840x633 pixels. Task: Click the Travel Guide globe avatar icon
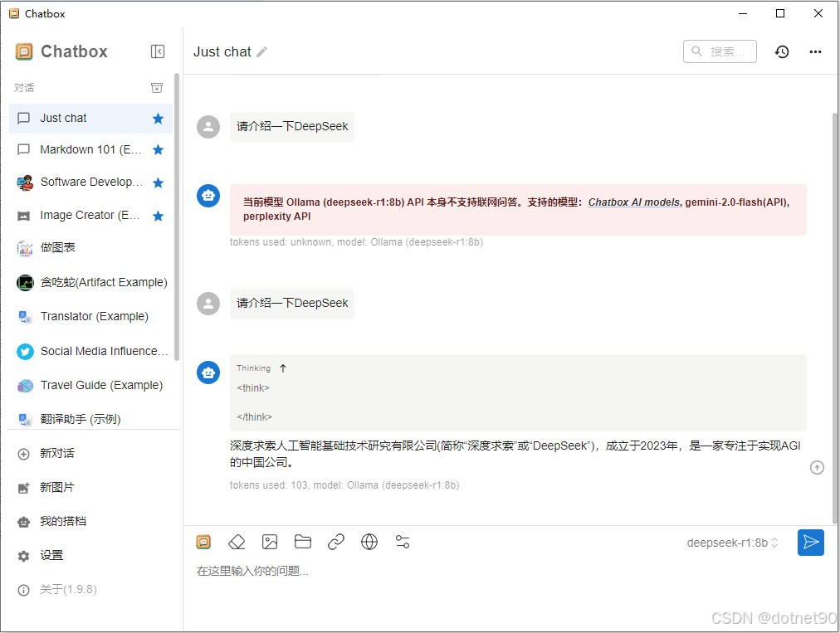tap(25, 386)
